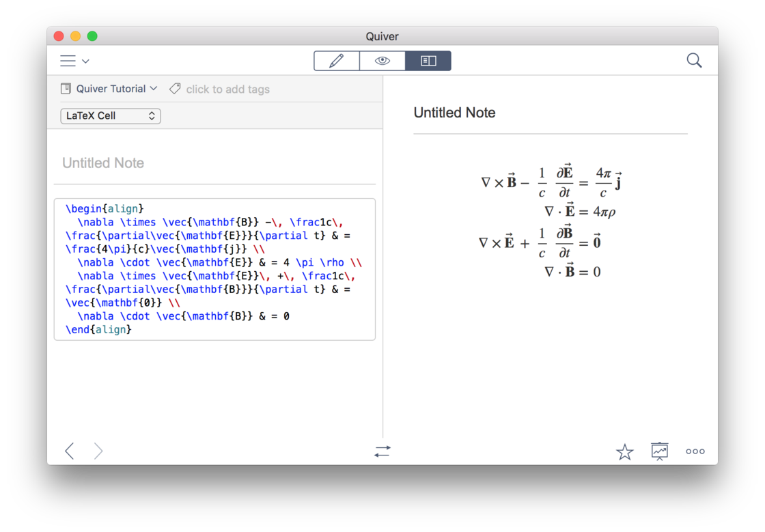Open the LaTeX Cell type selector
This screenshot has width=765, height=532.
tap(111, 115)
